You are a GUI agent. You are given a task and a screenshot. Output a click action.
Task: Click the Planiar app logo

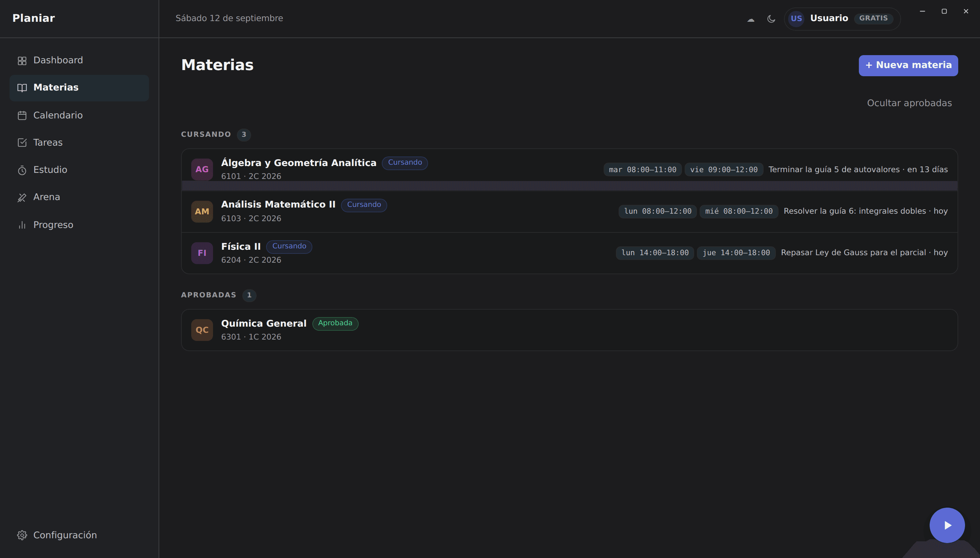[x=34, y=18]
